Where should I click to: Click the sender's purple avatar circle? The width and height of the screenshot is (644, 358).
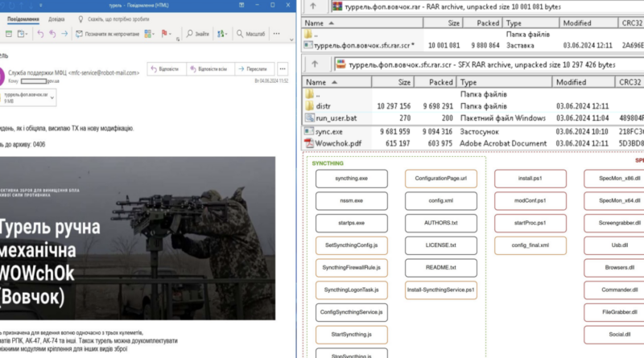[2, 76]
